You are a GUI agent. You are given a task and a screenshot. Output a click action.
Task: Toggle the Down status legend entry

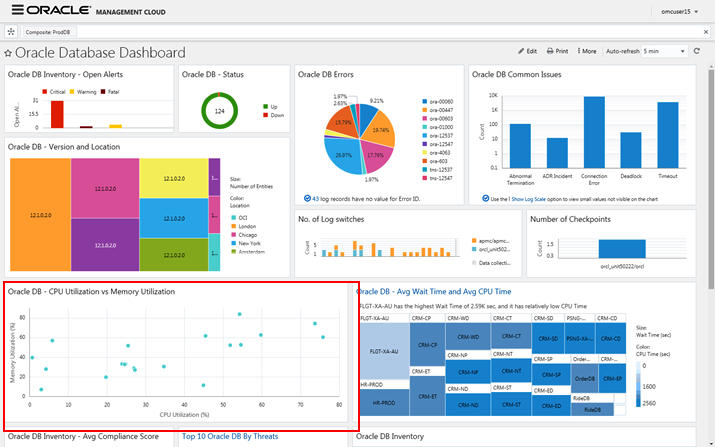pos(274,115)
